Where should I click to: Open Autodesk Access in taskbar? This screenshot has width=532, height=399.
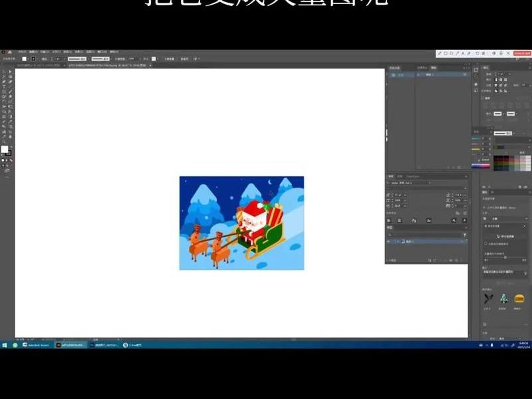36,345
